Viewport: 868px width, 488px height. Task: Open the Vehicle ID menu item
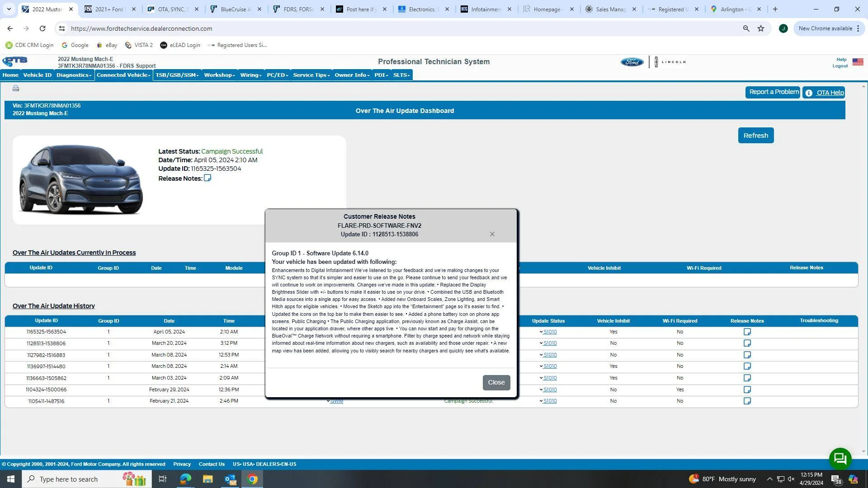pyautogui.click(x=38, y=75)
